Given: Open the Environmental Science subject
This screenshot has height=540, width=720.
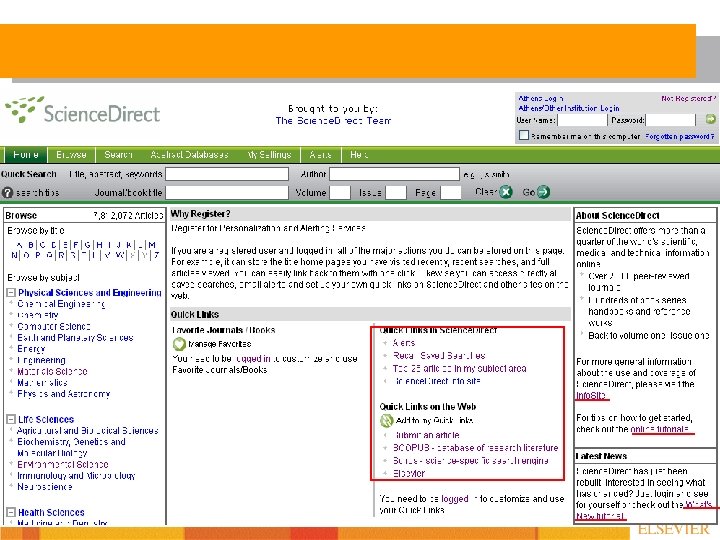Looking at the screenshot, I should coord(63,464).
